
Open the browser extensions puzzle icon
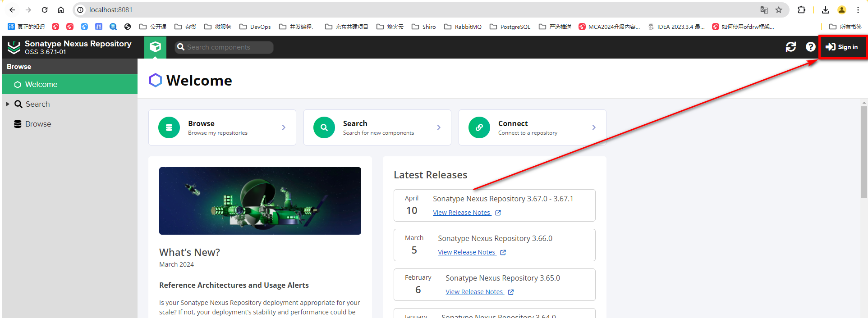pos(801,10)
